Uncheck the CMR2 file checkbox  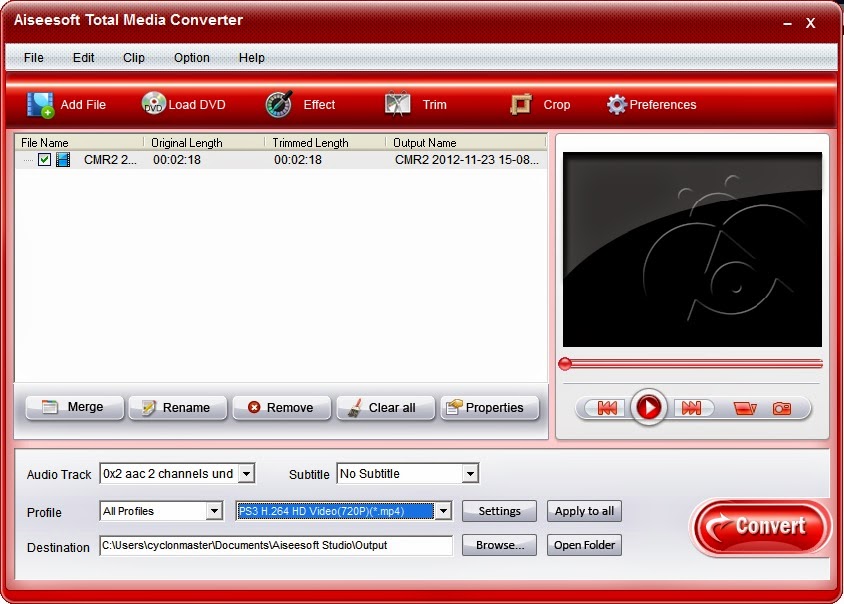coord(45,159)
